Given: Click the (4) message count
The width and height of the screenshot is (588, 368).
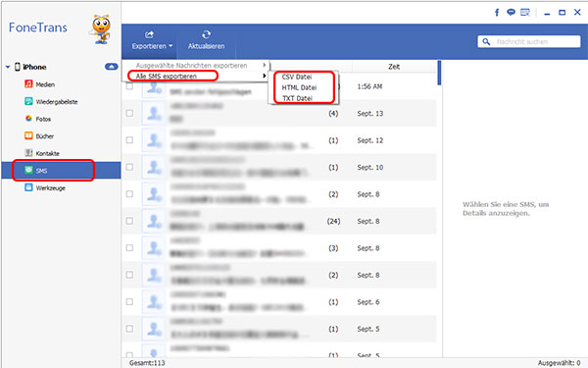Looking at the screenshot, I should click(x=333, y=114).
